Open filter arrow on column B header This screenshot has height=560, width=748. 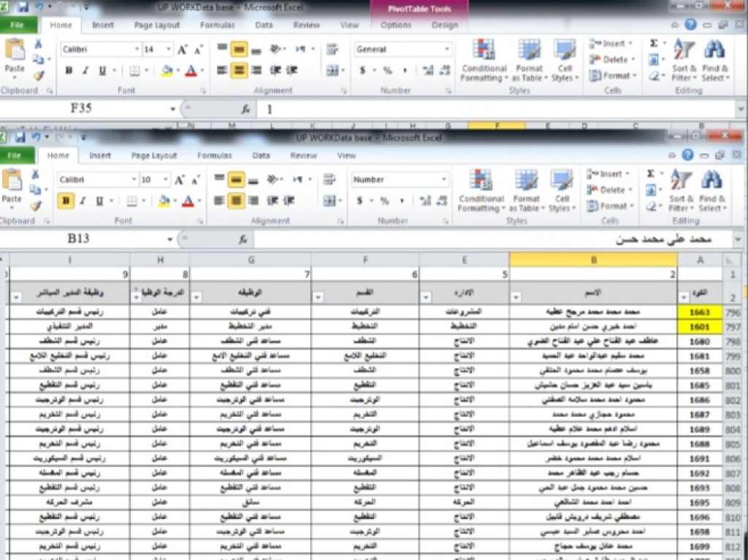click(x=516, y=298)
